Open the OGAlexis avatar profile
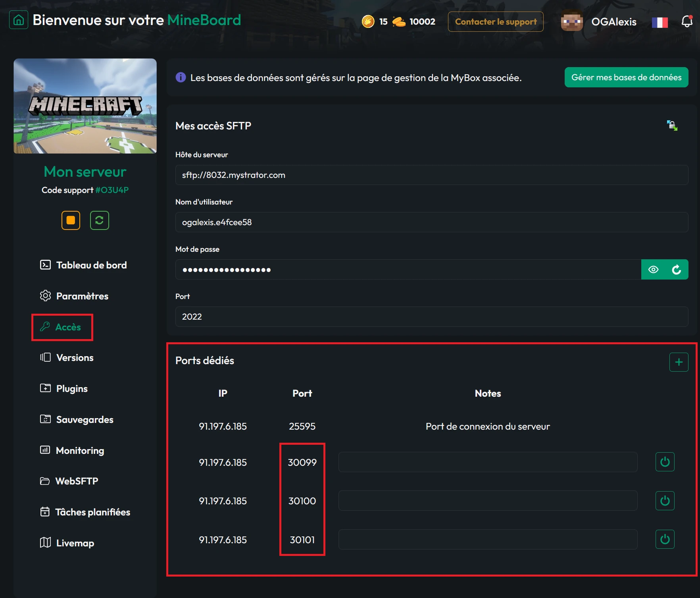The width and height of the screenshot is (700, 598). [x=572, y=21]
